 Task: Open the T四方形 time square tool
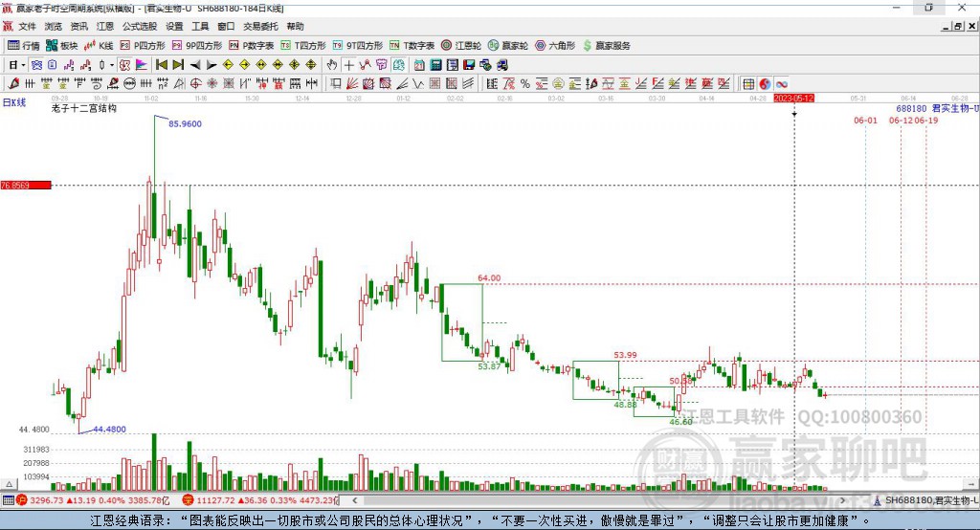coord(303,46)
